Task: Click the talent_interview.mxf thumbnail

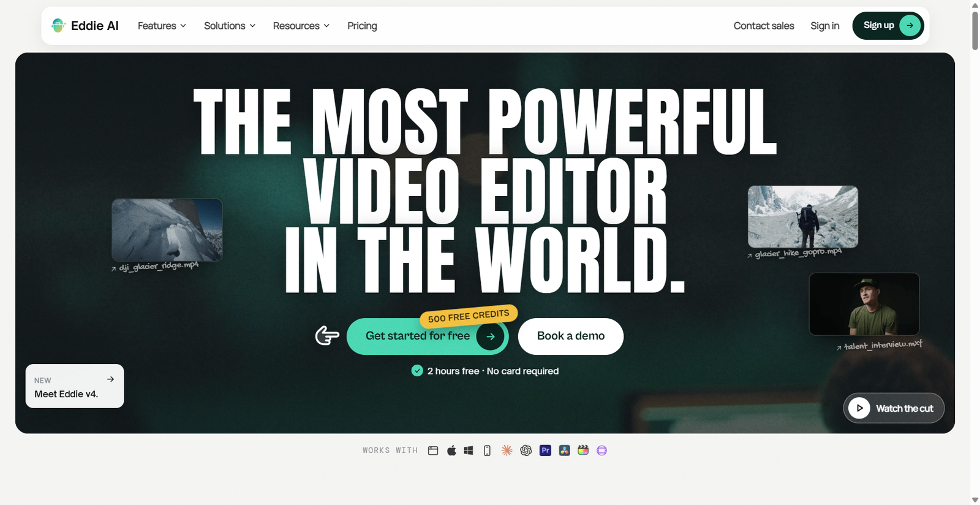Action: click(864, 304)
